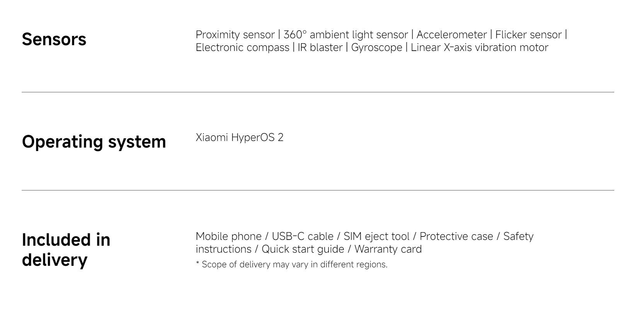
Task: Click the Proximity sensor entry
Action: point(235,35)
